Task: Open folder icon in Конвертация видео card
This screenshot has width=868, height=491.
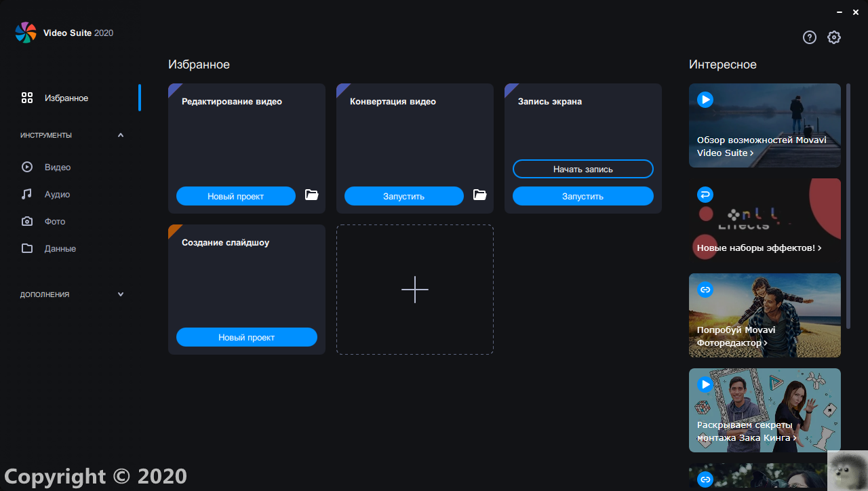Action: [479, 195]
